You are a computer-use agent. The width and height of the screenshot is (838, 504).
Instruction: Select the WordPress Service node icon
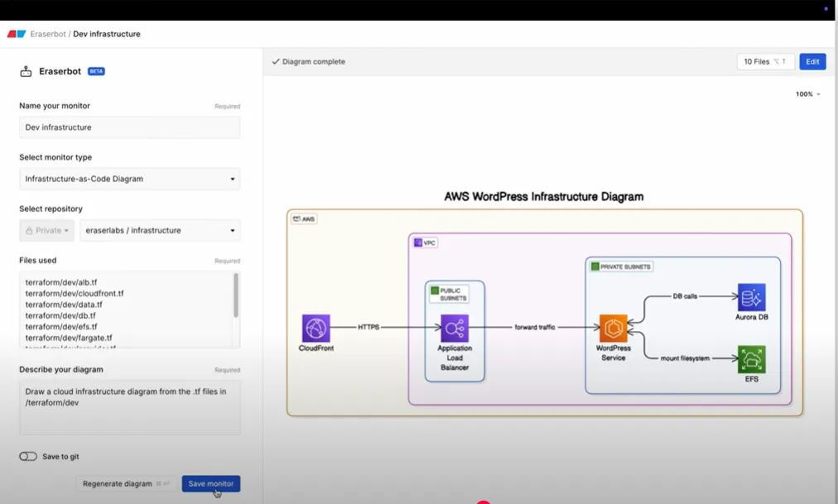pyautogui.click(x=613, y=328)
